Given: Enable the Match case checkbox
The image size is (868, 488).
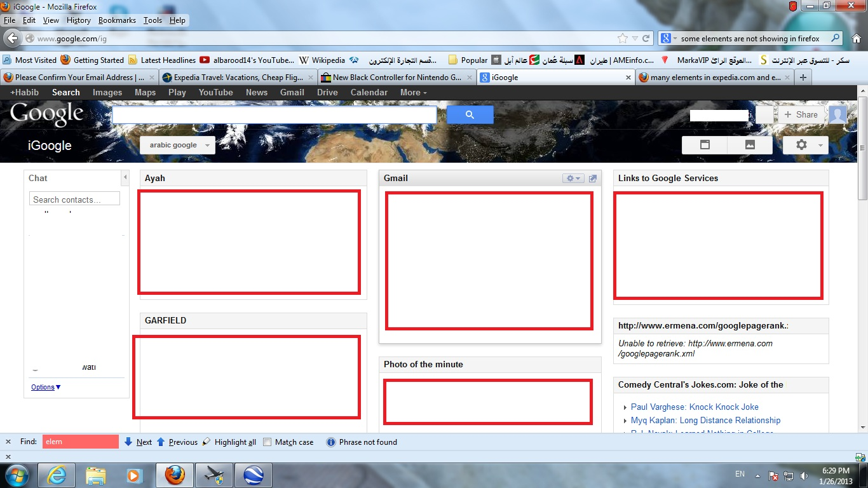Looking at the screenshot, I should pyautogui.click(x=268, y=442).
